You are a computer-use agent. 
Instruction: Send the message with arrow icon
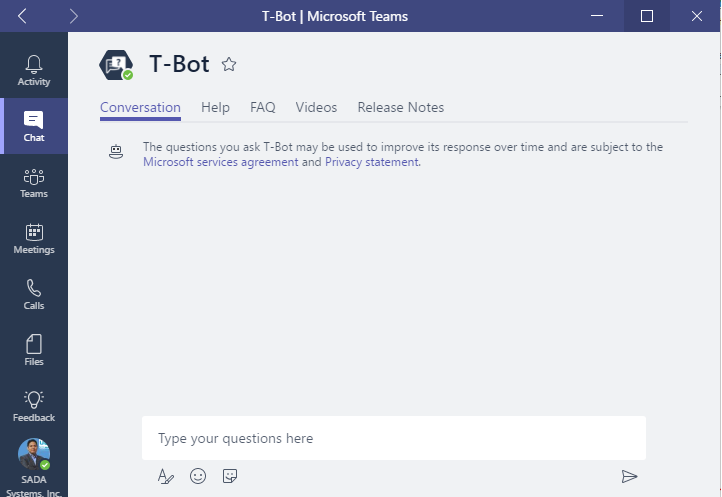coord(629,476)
